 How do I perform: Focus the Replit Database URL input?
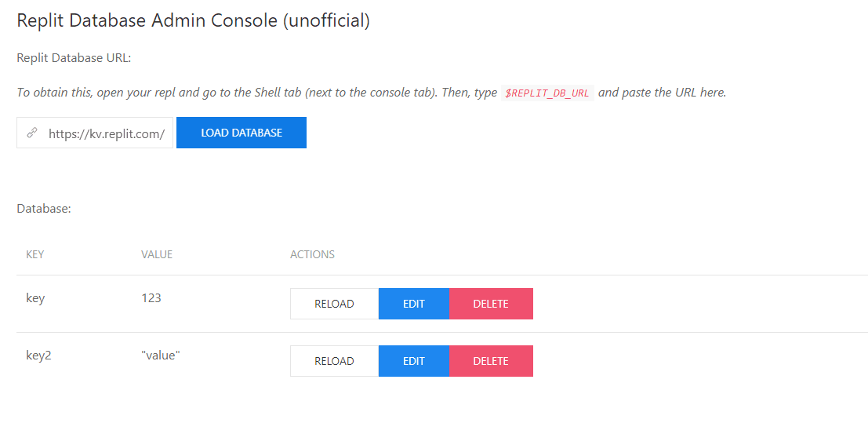106,133
